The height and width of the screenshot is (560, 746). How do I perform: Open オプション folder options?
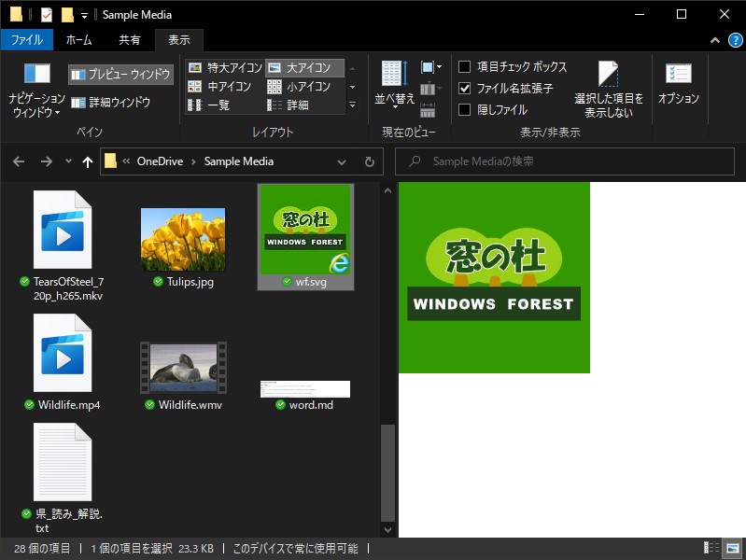679,84
